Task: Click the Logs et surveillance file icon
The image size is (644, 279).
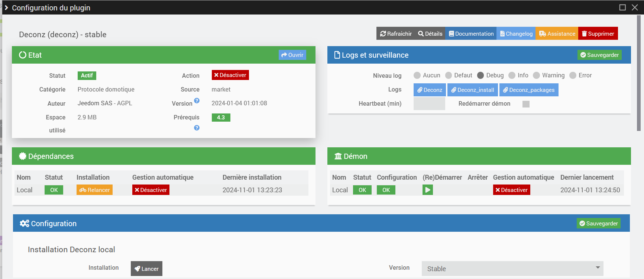Action: (337, 55)
